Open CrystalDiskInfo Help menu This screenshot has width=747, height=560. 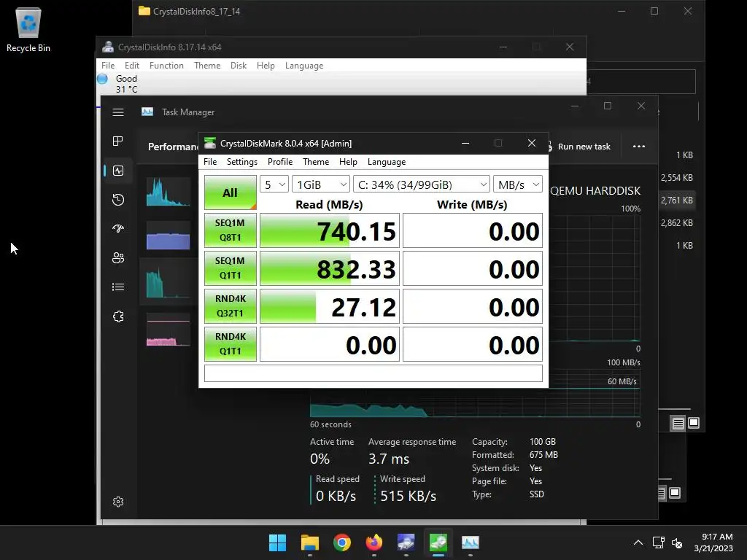[x=266, y=66]
